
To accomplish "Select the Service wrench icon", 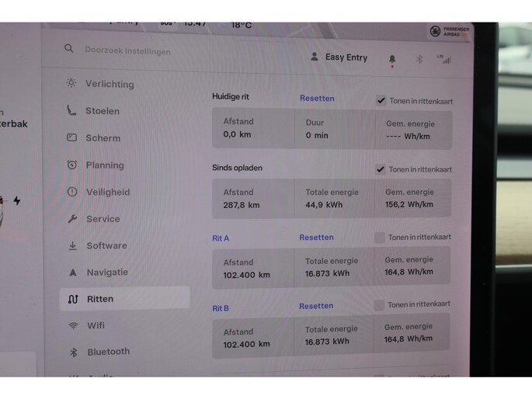I will pyautogui.click(x=72, y=219).
